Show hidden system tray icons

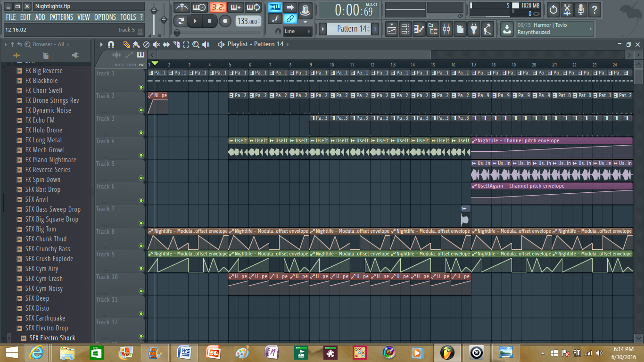coord(544,353)
